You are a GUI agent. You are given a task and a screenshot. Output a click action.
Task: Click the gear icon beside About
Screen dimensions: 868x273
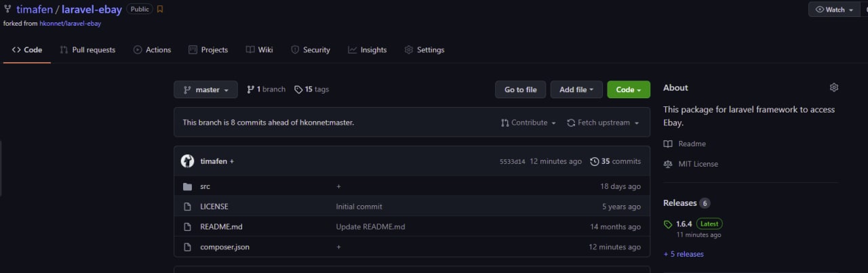833,87
